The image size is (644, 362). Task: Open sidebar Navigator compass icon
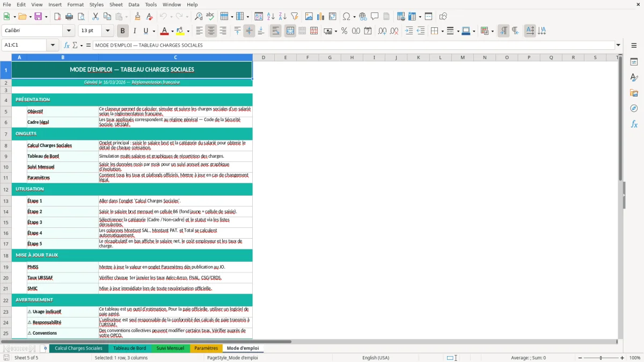click(x=634, y=108)
